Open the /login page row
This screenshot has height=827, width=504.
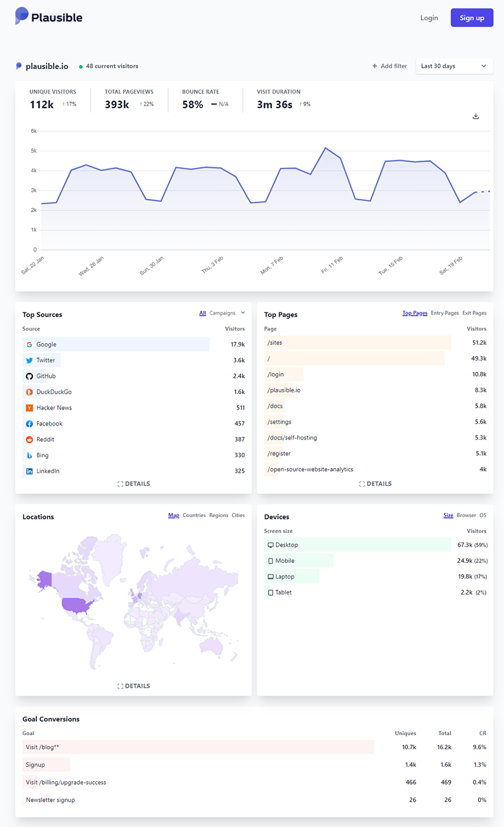click(x=375, y=375)
